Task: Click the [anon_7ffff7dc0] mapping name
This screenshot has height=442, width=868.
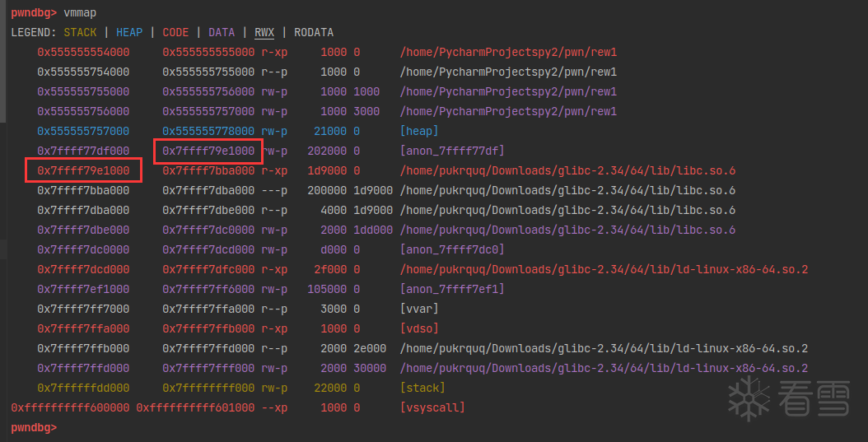Action: tap(452, 249)
